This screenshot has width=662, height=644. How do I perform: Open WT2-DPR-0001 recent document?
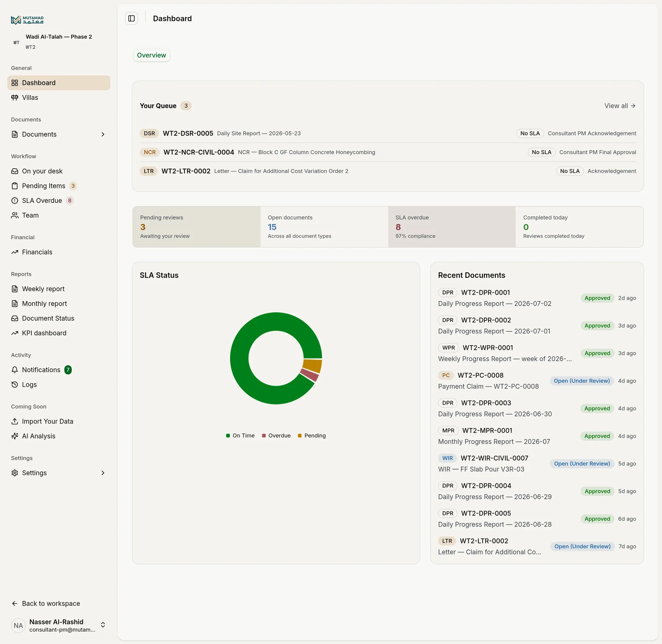point(537,298)
